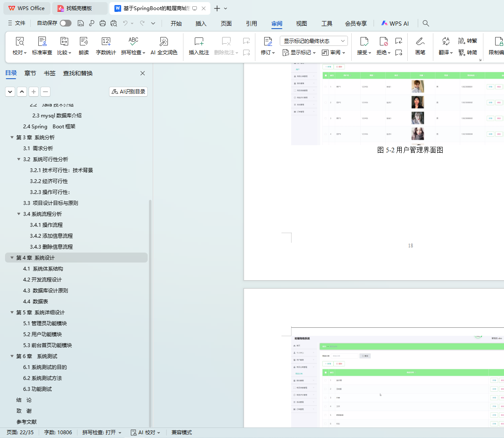Click the print icon in quick toolbar

(x=103, y=23)
